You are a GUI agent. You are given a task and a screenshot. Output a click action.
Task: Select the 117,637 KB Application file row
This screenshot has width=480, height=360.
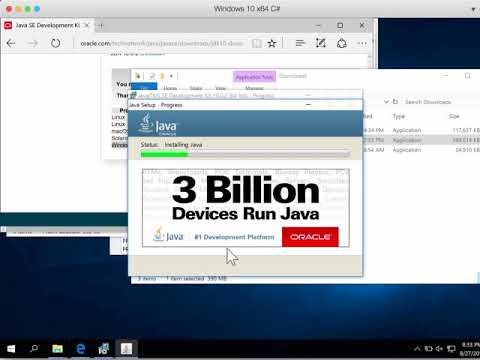pos(421,130)
